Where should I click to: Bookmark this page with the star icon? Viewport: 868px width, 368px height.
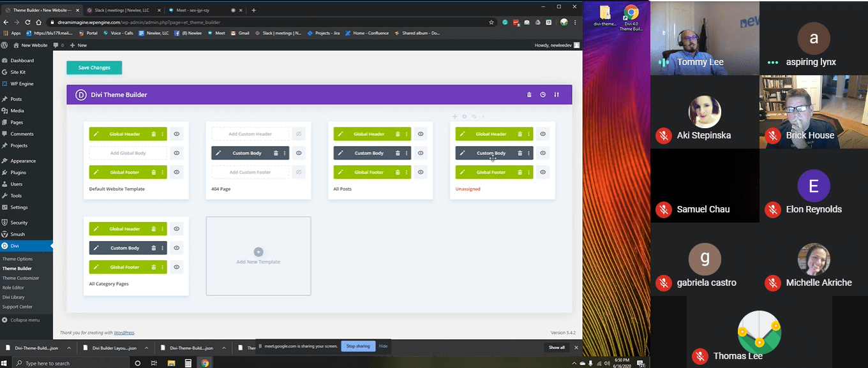[491, 22]
